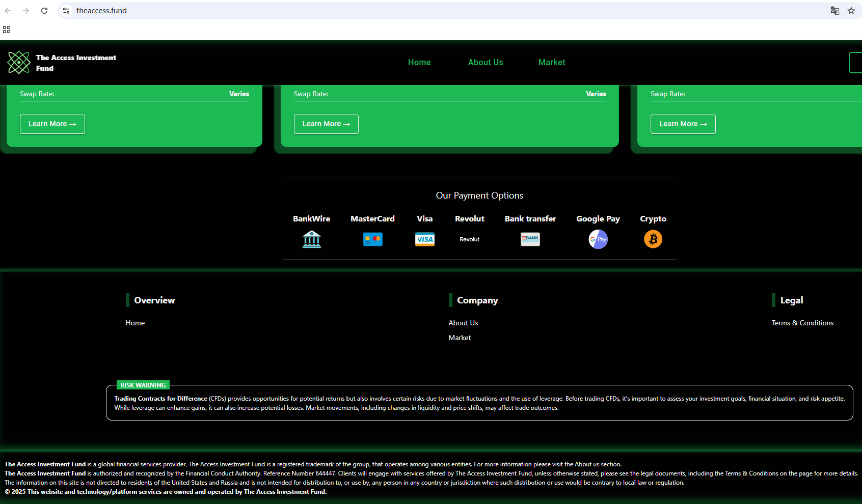Click the Bank transfer icon
Viewport: 862px width, 504px height.
pyautogui.click(x=530, y=239)
